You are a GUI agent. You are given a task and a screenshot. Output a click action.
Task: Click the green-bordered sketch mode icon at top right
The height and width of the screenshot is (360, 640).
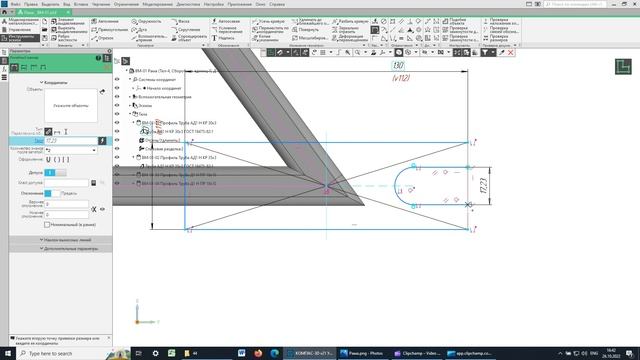coord(623,67)
